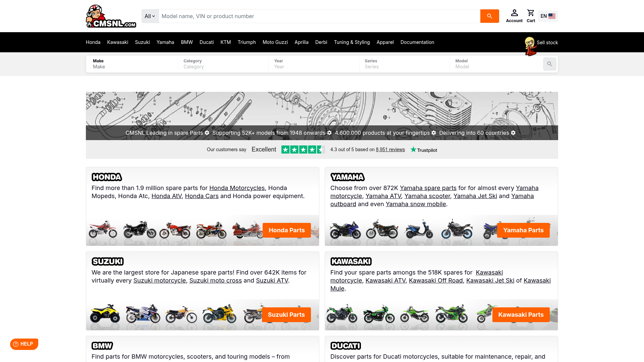This screenshot has height=362, width=644.
Task: Open the 8,951 reviews link
Action: pyautogui.click(x=390, y=149)
